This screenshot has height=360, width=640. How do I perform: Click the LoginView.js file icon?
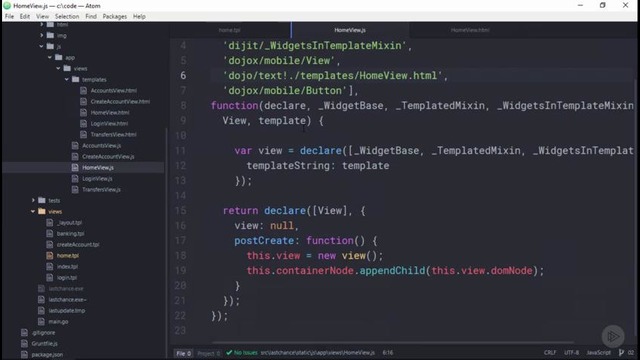[x=75, y=178]
